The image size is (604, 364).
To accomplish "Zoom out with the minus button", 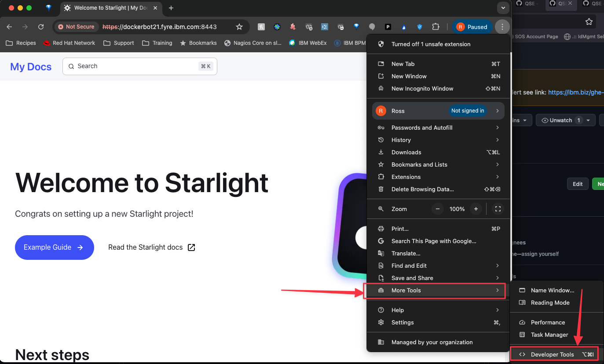I will tap(437, 209).
